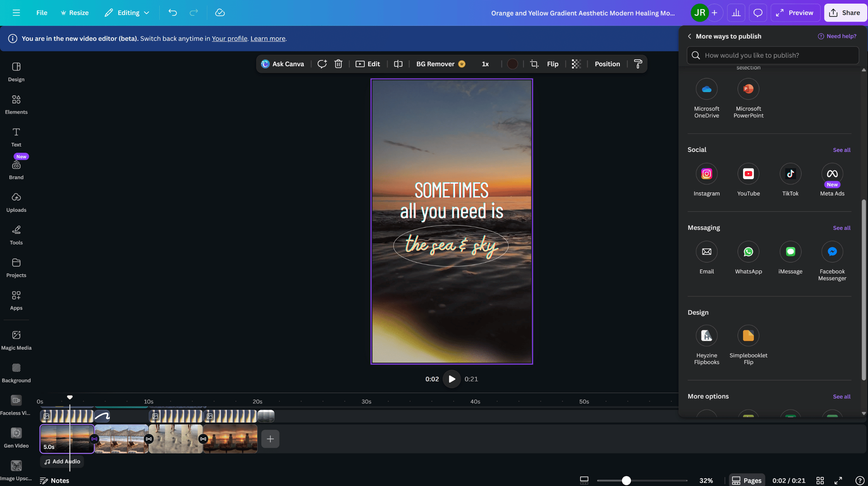The image size is (868, 486).
Task: Click the Instagram publish icon
Action: pyautogui.click(x=706, y=174)
